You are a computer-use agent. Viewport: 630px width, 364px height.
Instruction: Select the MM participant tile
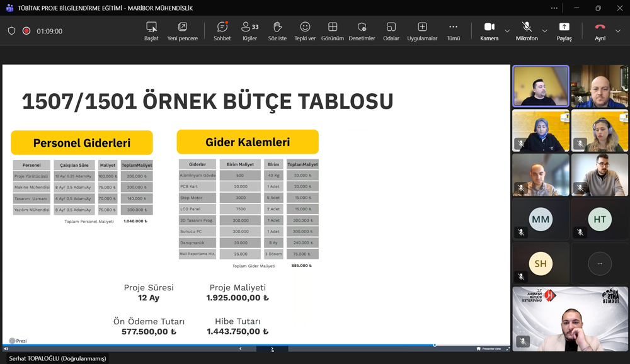[x=540, y=220]
